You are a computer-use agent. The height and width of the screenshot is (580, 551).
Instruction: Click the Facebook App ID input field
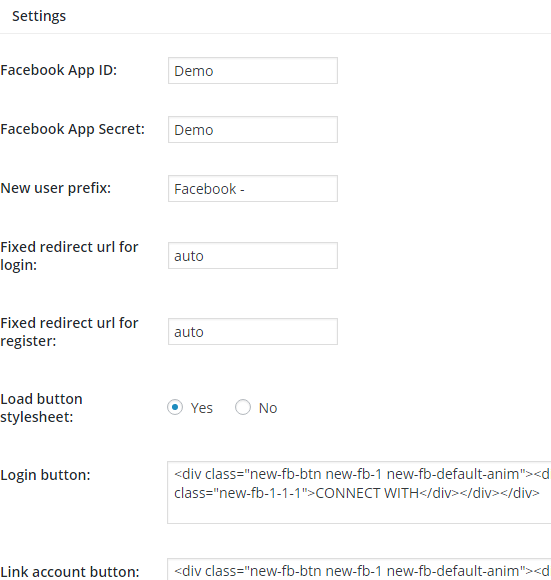point(253,70)
